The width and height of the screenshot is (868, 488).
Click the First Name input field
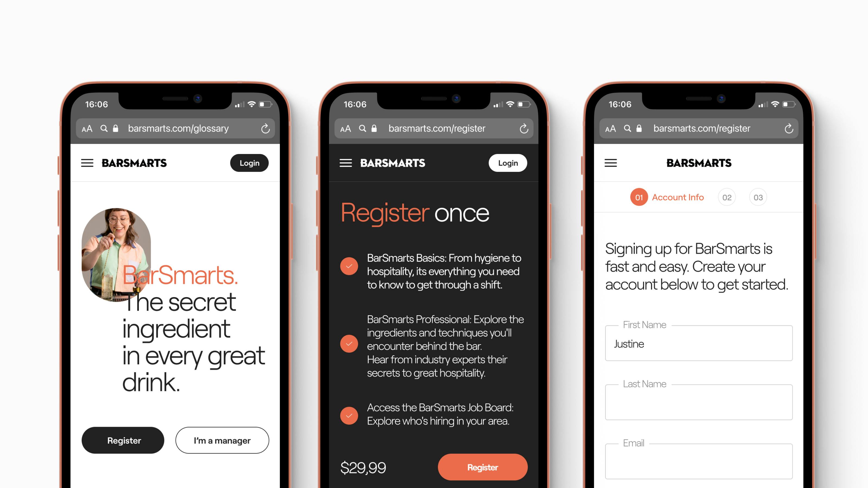coord(699,343)
